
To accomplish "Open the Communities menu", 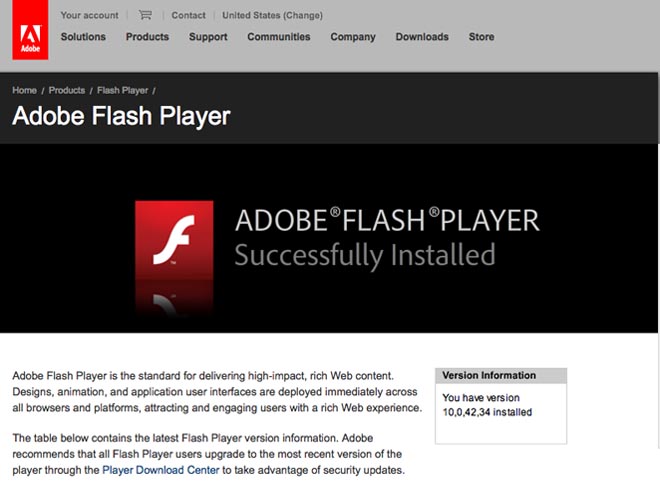I will point(279,37).
